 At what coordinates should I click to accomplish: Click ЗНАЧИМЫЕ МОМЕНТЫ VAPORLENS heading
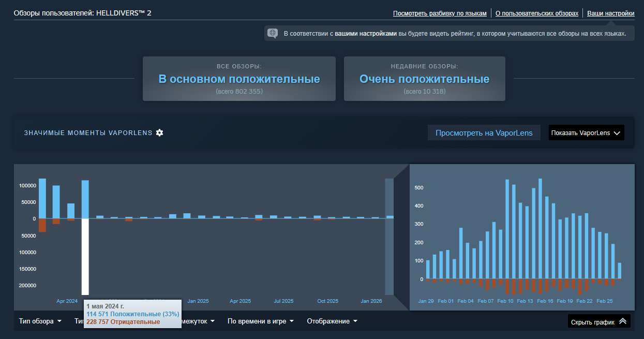tap(88, 133)
